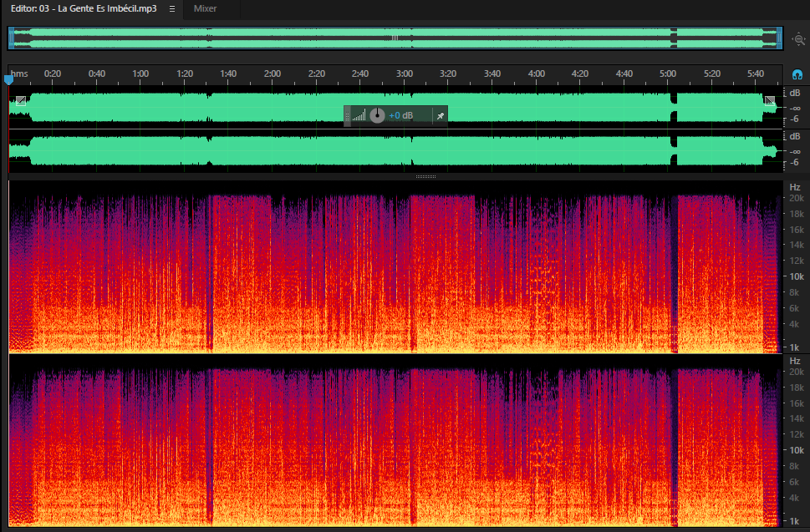Click 4:40 on the time ruler
The height and width of the screenshot is (532, 810).
[624, 73]
